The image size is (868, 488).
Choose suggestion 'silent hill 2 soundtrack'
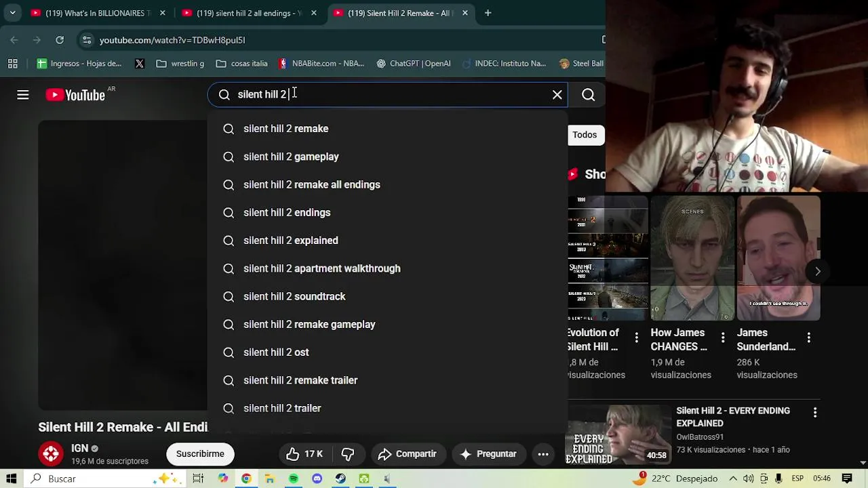(x=387, y=296)
